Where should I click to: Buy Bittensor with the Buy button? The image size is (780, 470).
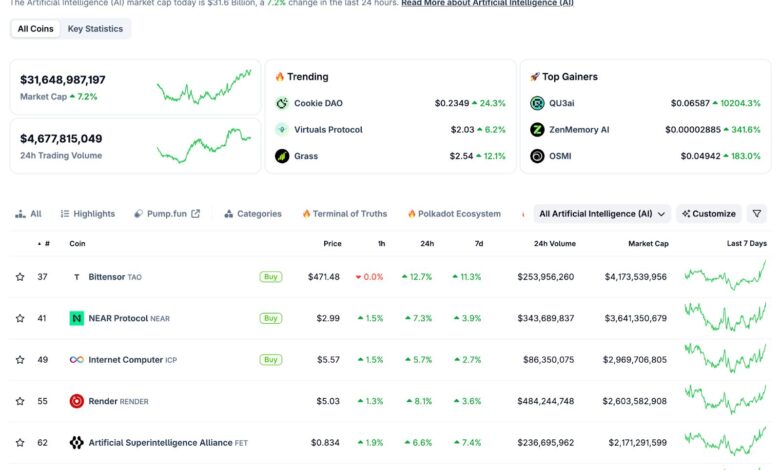pos(271,277)
